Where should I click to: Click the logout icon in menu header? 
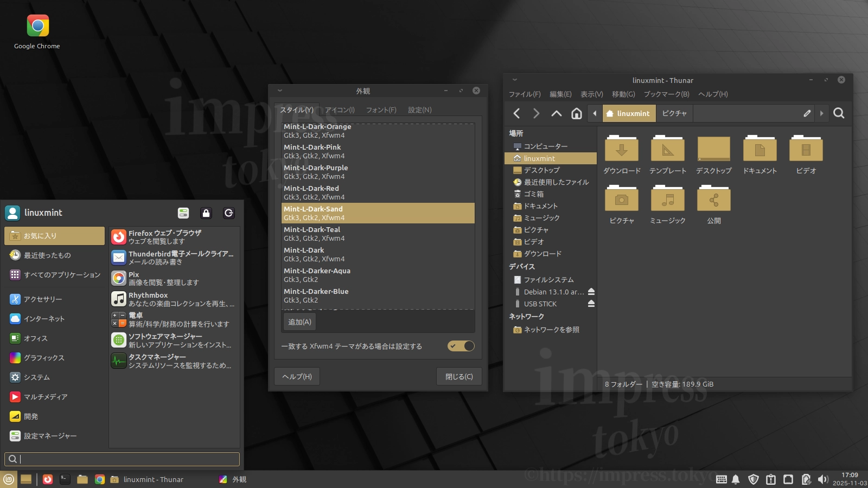[229, 213]
